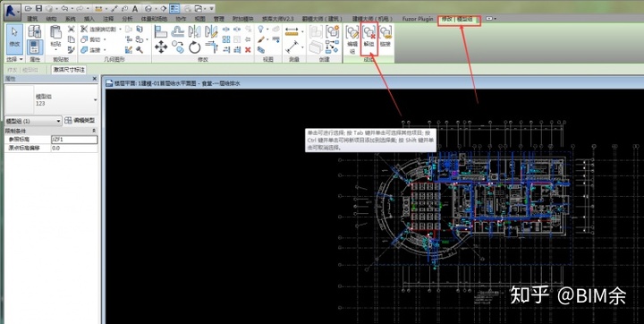This screenshot has width=644, height=324.
Task: Open the 连接端切割 dropdown arrow
Action: [x=120, y=30]
